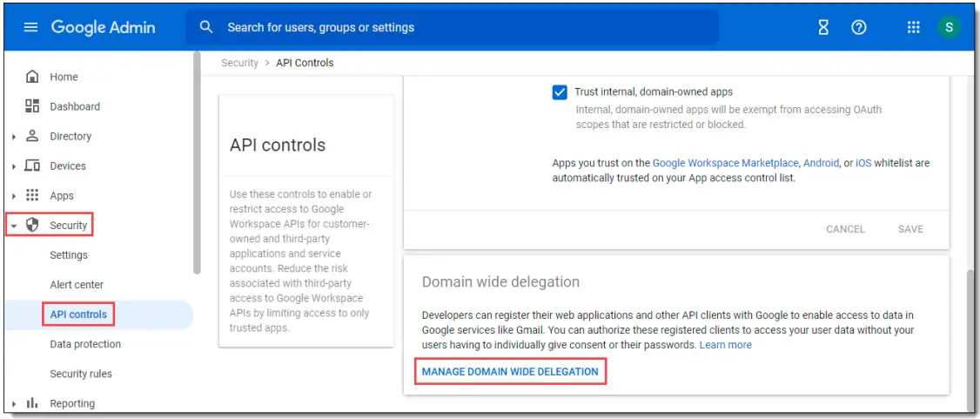This screenshot has height=419, width=980.
Task: Open the account avatar S
Action: pos(949,28)
